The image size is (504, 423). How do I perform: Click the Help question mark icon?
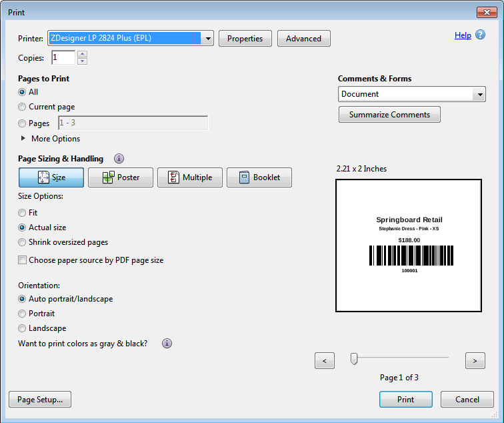(481, 35)
